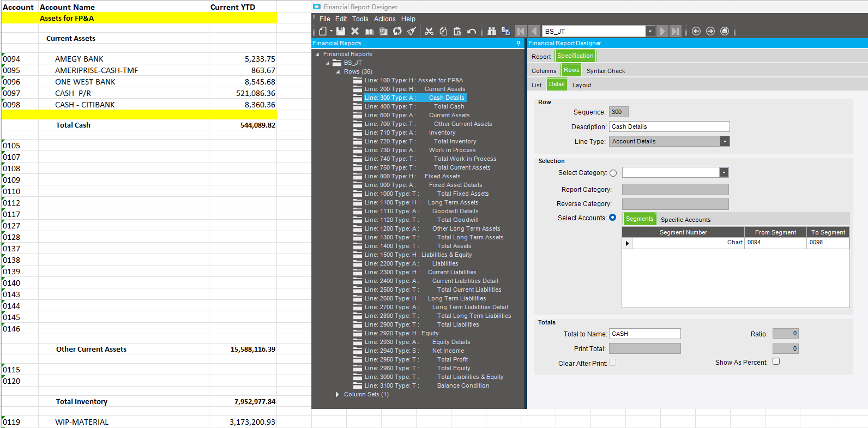Click the binoculars Search icon

(x=491, y=31)
